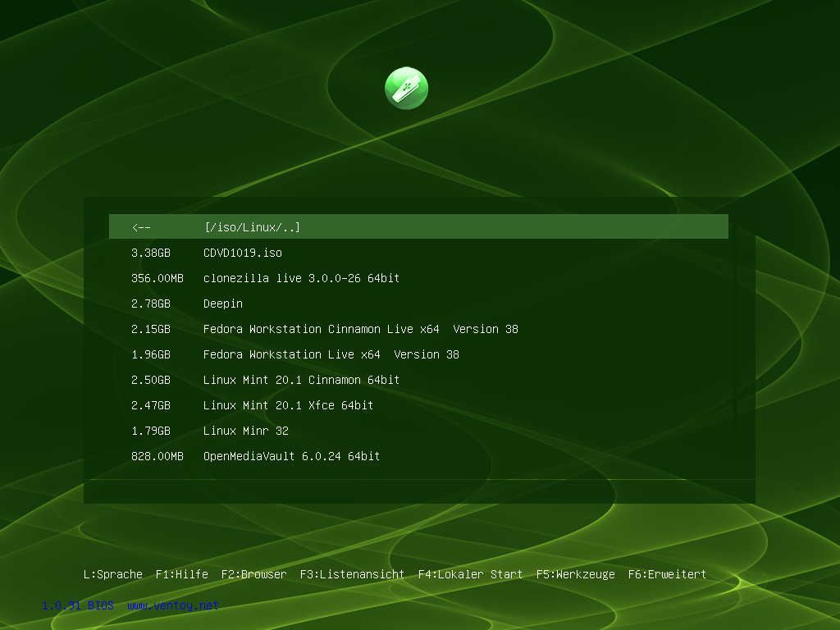The height and width of the screenshot is (630, 840).
Task: Open the F5:Werkzeuge tools menu
Action: click(575, 574)
